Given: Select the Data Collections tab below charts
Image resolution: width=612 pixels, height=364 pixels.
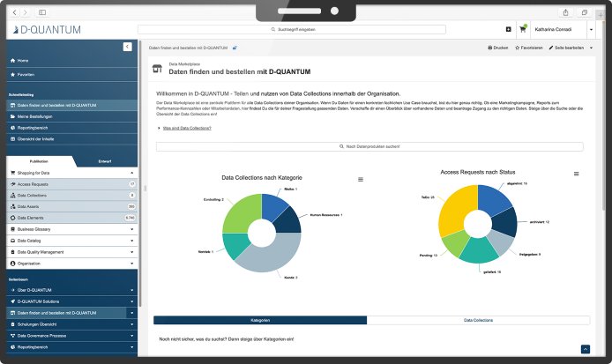Looking at the screenshot, I should 477,320.
